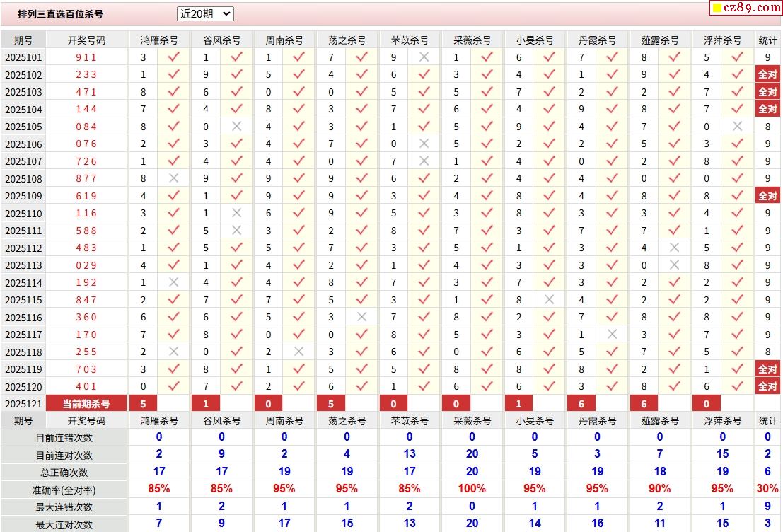
Task: Click the 全对 badge in row 2025102
Action: coord(767,74)
